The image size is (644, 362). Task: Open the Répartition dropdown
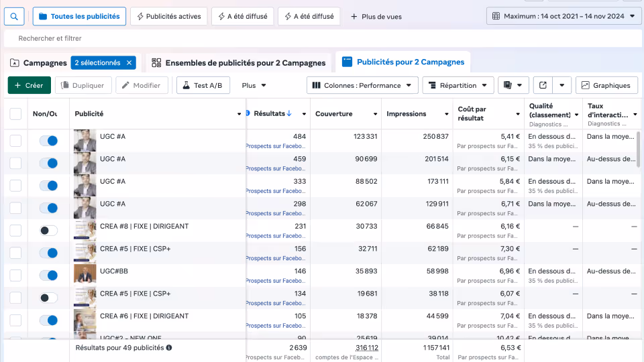pos(458,85)
